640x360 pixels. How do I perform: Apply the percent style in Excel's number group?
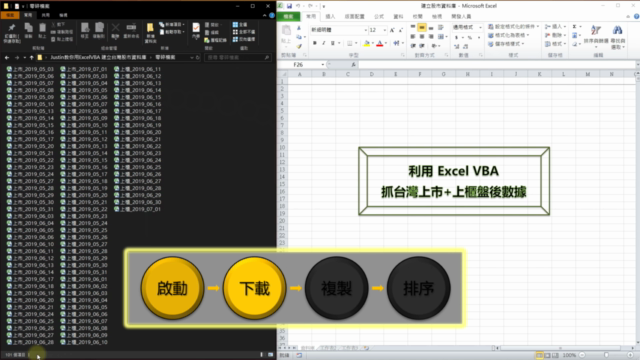click(470, 37)
